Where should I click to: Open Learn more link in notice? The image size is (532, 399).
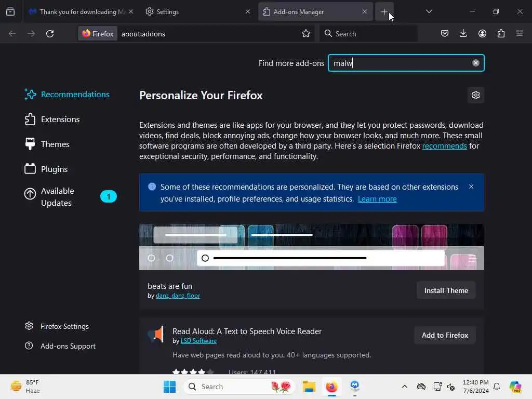pos(377,199)
